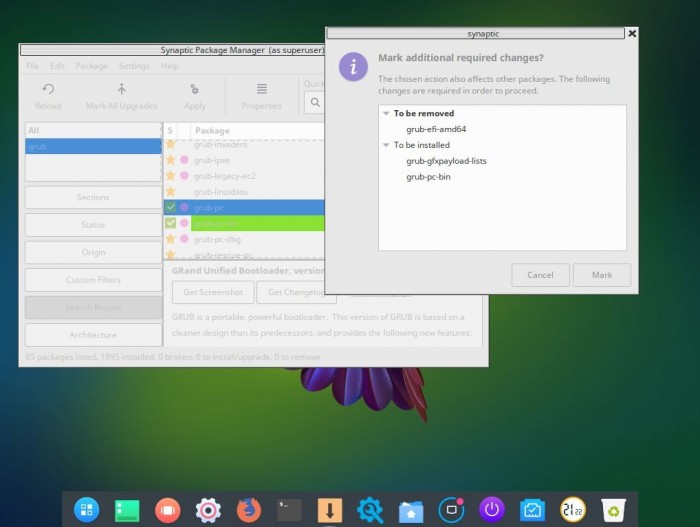Image resolution: width=700 pixels, height=527 pixels.
Task: Select the grub-legacy-ec2 package row
Action: [x=244, y=176]
